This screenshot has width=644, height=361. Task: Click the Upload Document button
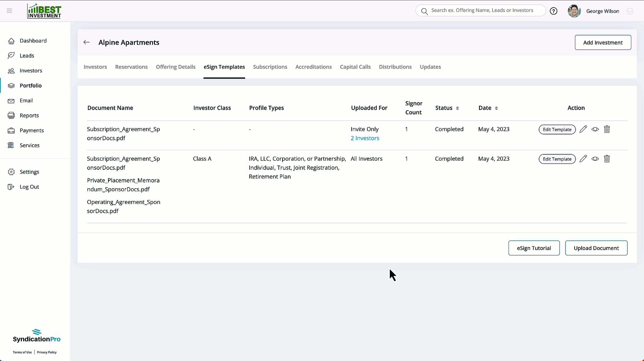596,248
